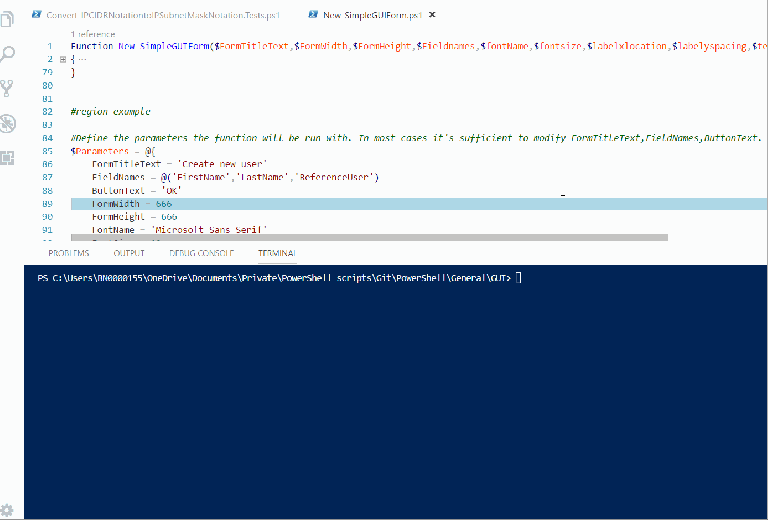The width and height of the screenshot is (768, 520).
Task: Click the '1 reference' CodeLens link
Action: (x=93, y=34)
